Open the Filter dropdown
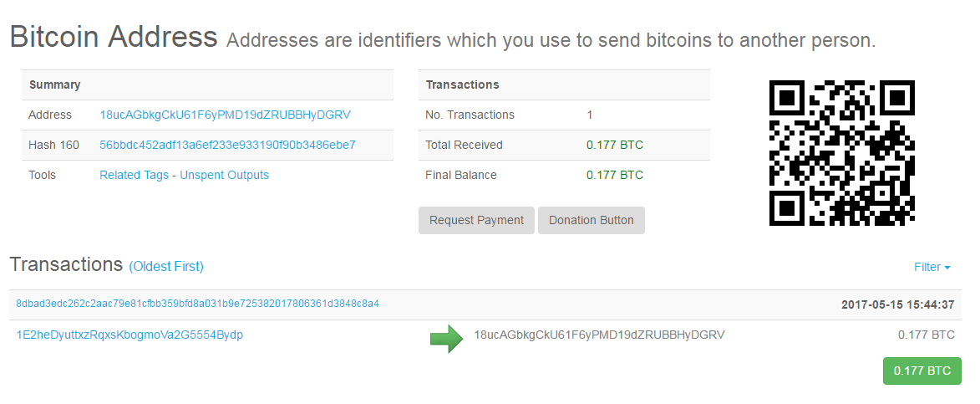Image resolution: width=980 pixels, height=404 pixels. [932, 267]
